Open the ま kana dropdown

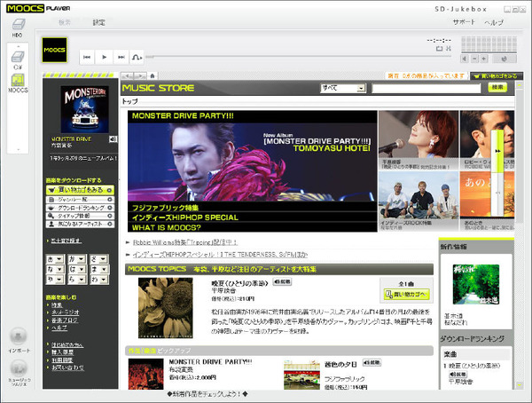(99, 269)
